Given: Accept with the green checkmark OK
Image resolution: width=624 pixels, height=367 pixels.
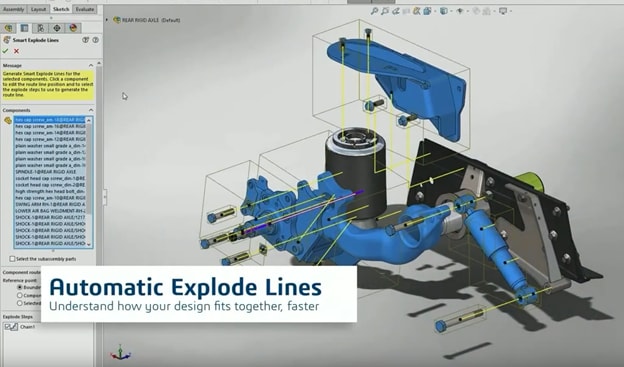Looking at the screenshot, I should pos(5,51).
